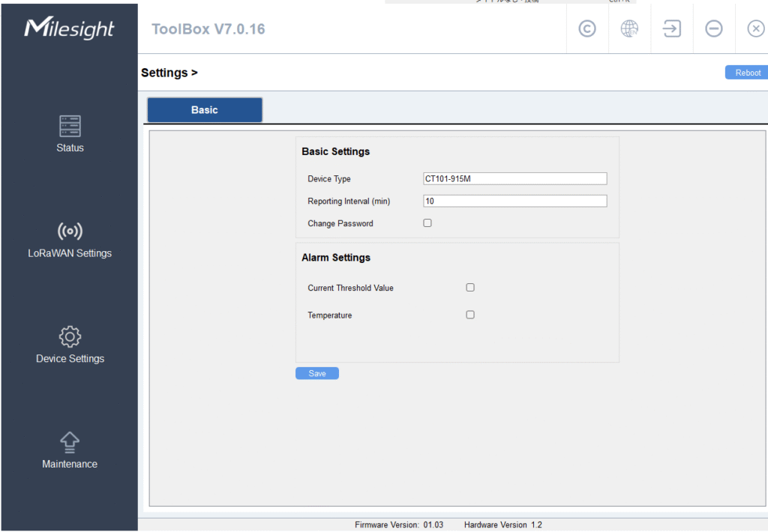Save the device settings
Viewport: 768px width, 532px height.
pos(317,373)
